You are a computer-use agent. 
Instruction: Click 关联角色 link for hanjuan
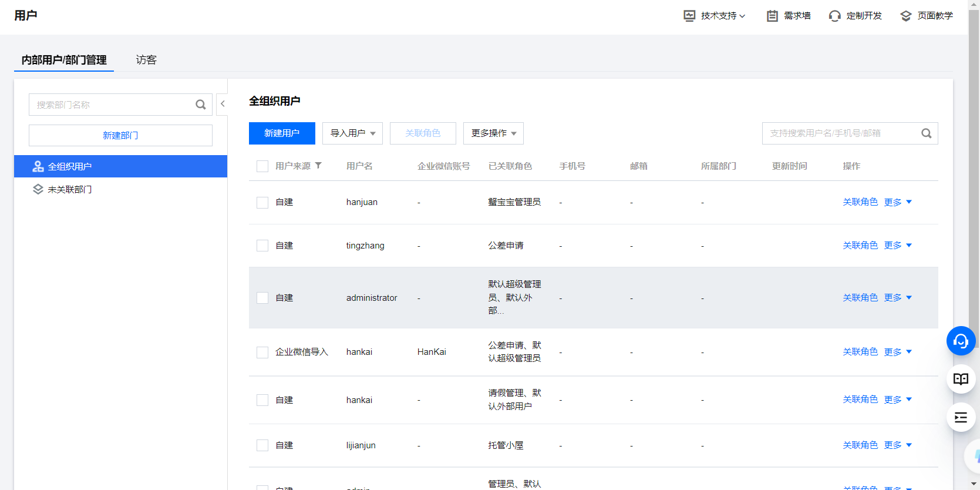[860, 202]
